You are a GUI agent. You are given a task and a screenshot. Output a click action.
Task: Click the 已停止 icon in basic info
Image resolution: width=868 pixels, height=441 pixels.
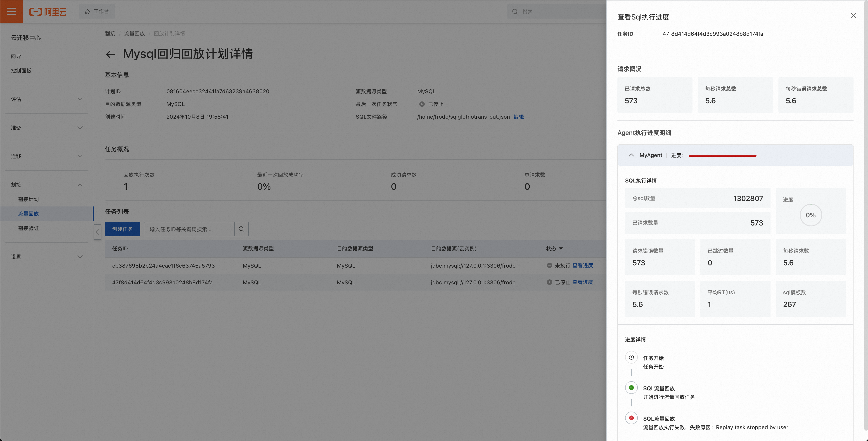click(x=422, y=104)
